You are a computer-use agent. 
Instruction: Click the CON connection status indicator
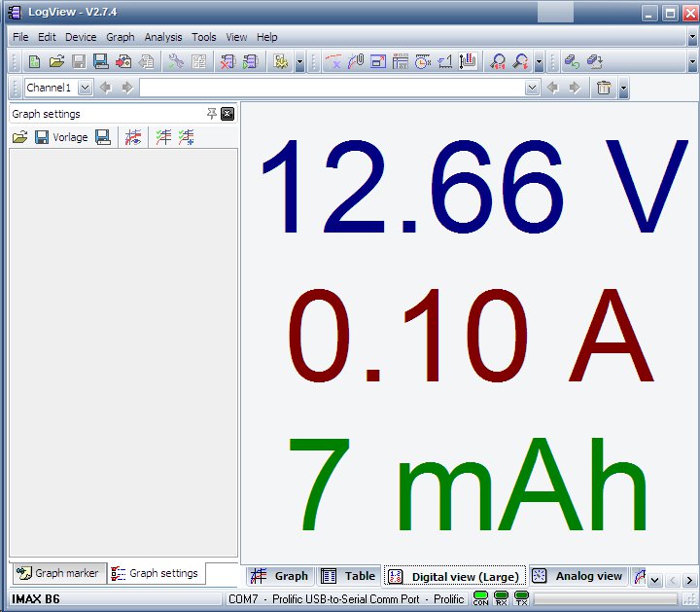pyautogui.click(x=480, y=598)
